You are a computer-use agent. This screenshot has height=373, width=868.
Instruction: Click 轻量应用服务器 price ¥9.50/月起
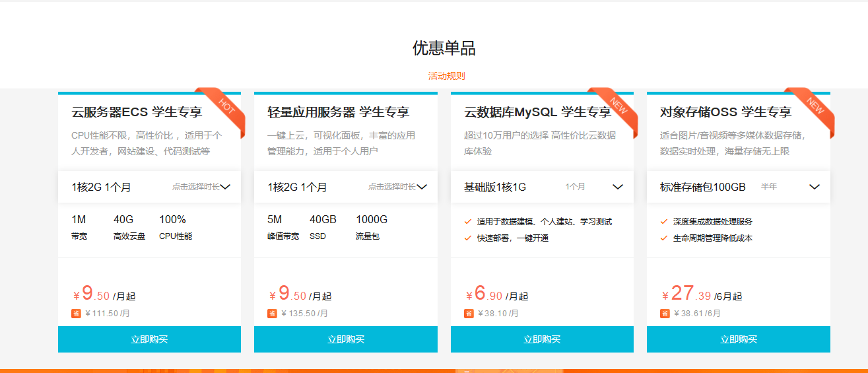pos(300,294)
